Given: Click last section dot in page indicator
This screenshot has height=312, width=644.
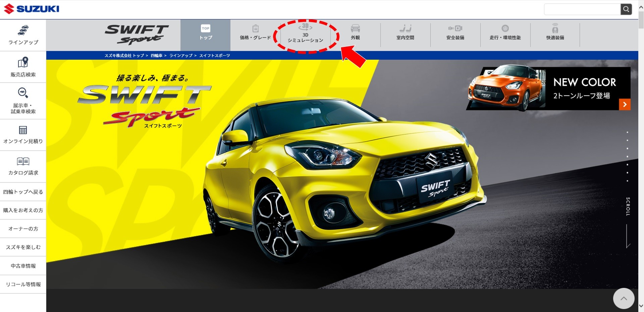Looking at the screenshot, I should coord(627,181).
